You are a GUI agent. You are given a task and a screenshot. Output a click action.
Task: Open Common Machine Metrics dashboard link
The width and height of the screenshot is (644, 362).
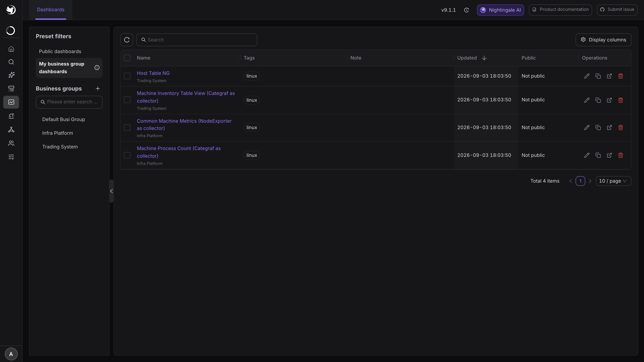[x=184, y=125]
